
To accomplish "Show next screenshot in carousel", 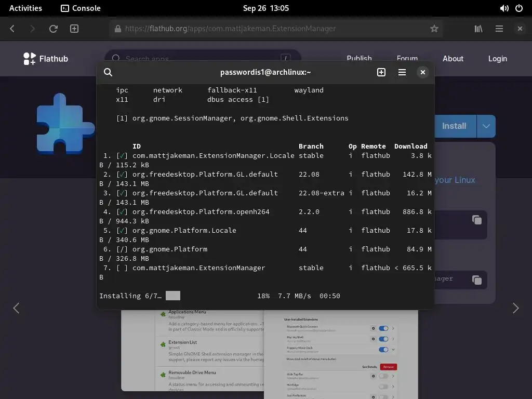I will 515,308.
